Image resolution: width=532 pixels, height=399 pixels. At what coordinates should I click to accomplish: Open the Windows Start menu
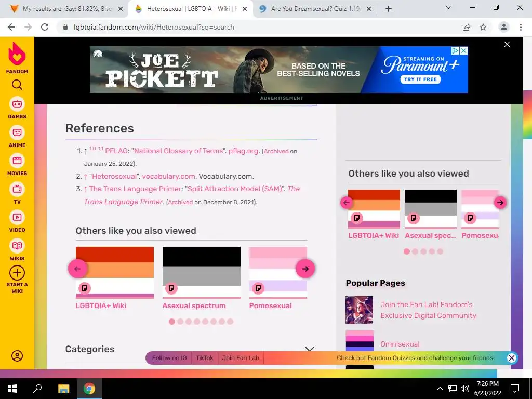click(12, 389)
